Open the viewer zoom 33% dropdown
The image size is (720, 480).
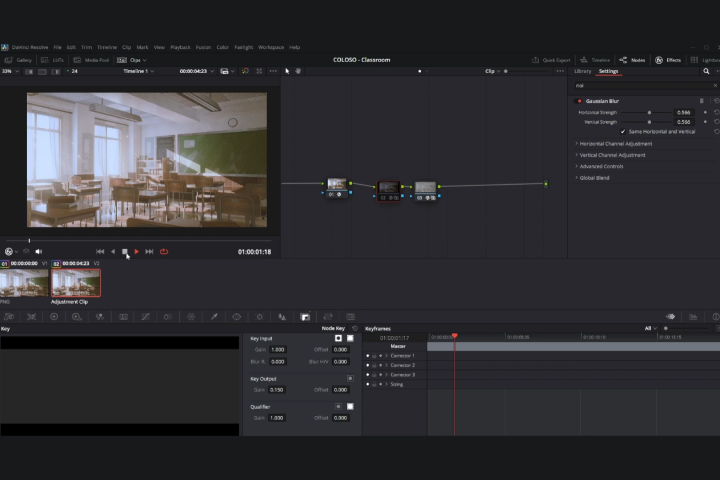[10, 71]
